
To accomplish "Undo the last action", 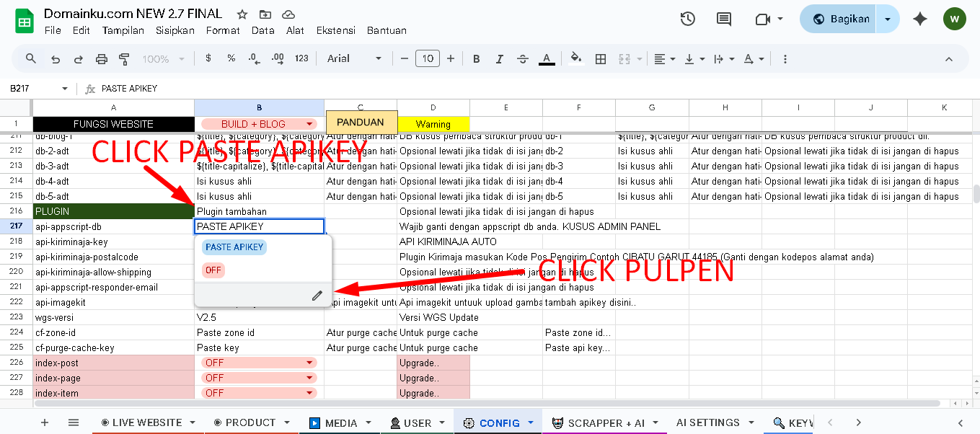I will (56, 59).
